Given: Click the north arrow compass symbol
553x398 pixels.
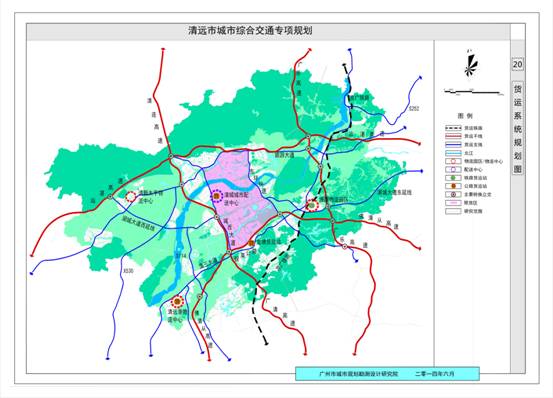Looking at the screenshot, I should 471,65.
